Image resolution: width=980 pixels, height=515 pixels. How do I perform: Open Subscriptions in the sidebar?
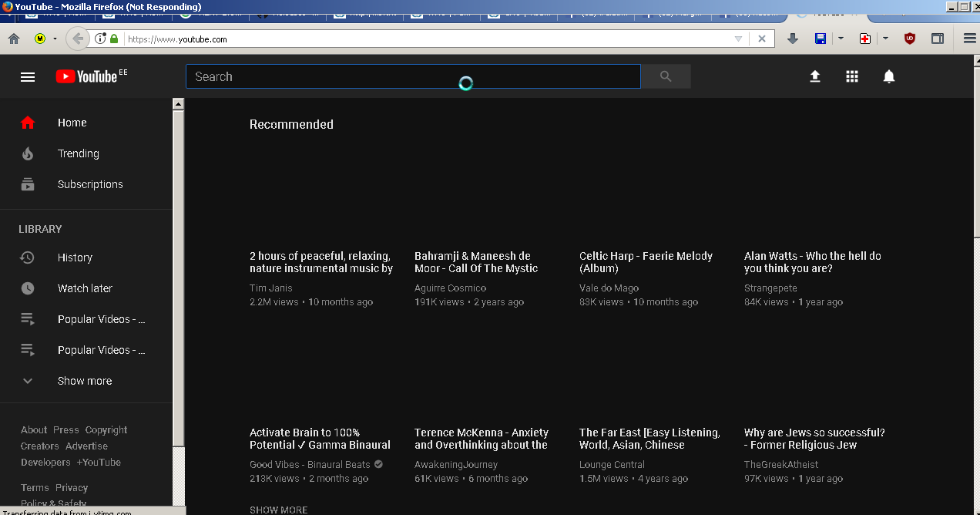click(89, 184)
